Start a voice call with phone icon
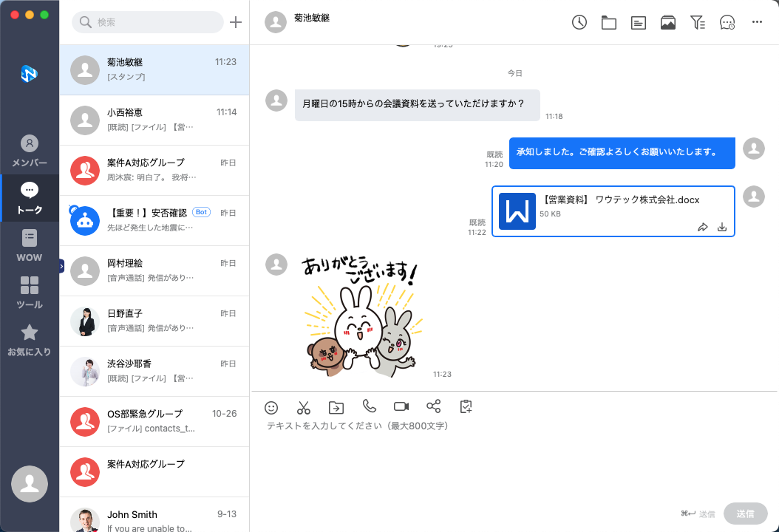 click(369, 406)
